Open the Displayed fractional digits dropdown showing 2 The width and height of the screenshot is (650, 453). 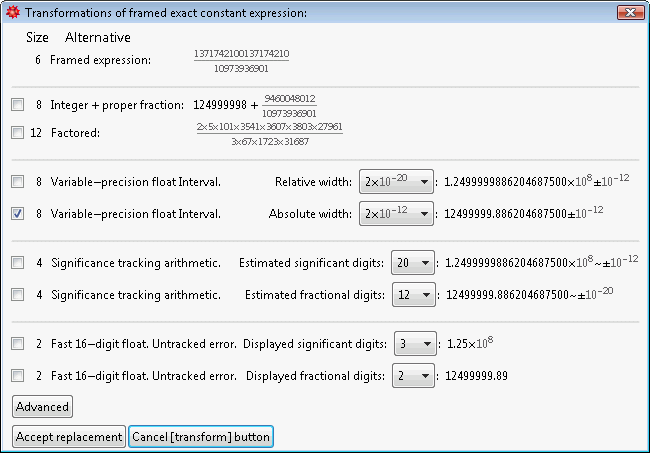click(x=413, y=375)
